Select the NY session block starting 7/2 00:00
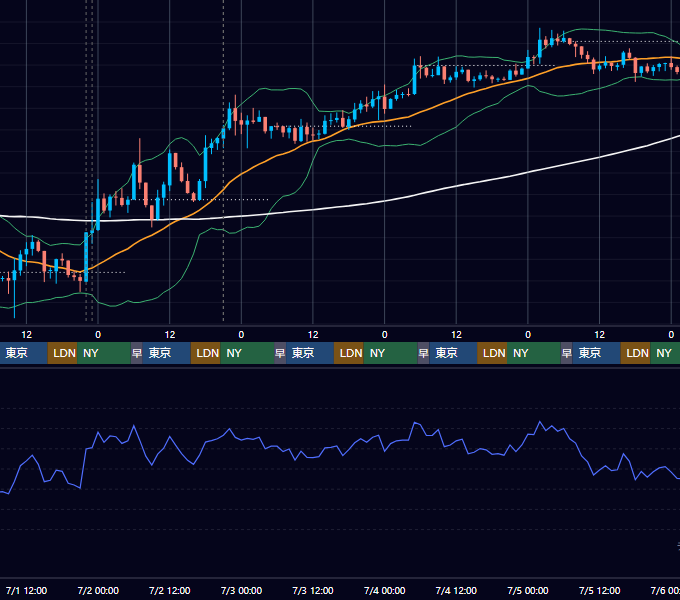Viewport: 680px width, 600px height. pos(104,353)
